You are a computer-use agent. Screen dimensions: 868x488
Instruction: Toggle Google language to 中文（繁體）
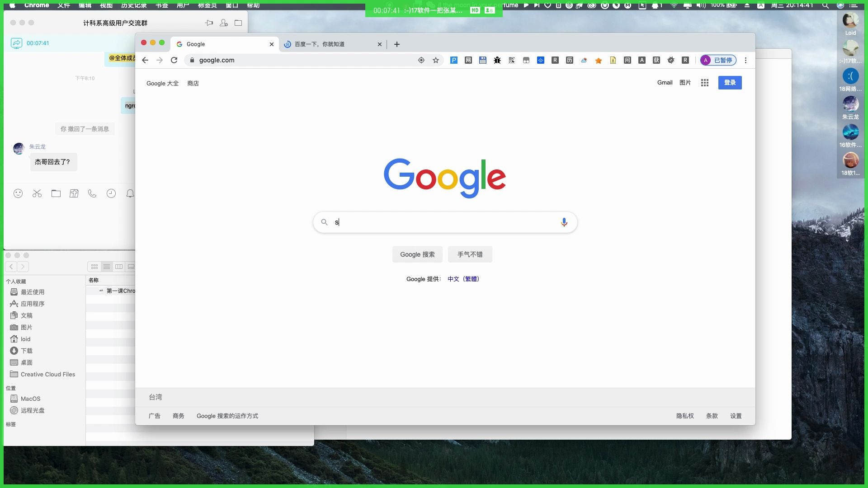tap(464, 279)
